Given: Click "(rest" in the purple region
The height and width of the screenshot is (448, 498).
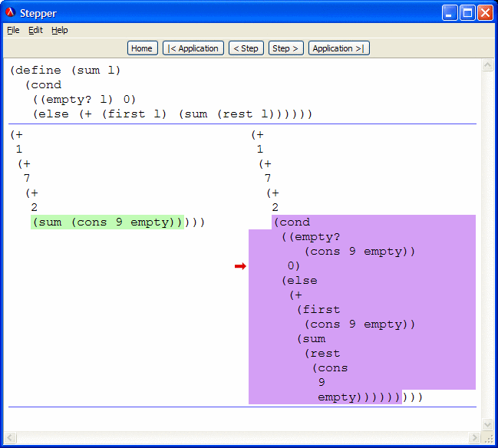Looking at the screenshot, I should [x=322, y=354].
